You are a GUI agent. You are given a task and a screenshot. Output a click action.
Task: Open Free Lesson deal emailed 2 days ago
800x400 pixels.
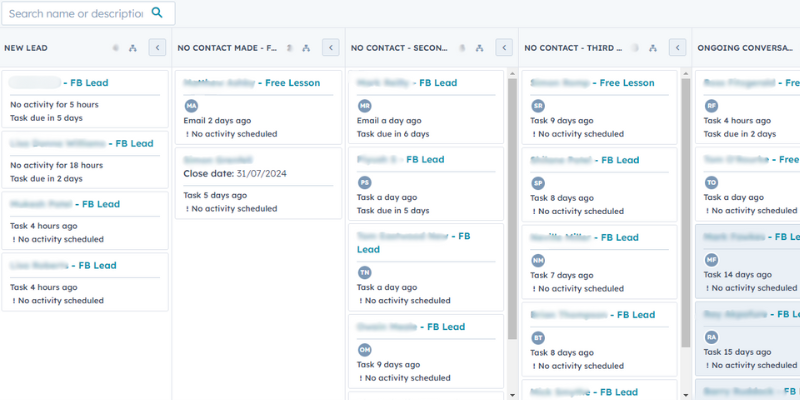click(x=252, y=83)
